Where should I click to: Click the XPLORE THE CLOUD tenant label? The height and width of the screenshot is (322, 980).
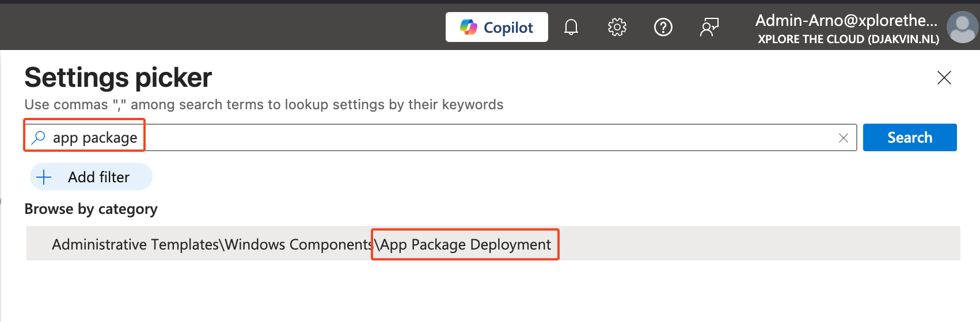click(848, 39)
